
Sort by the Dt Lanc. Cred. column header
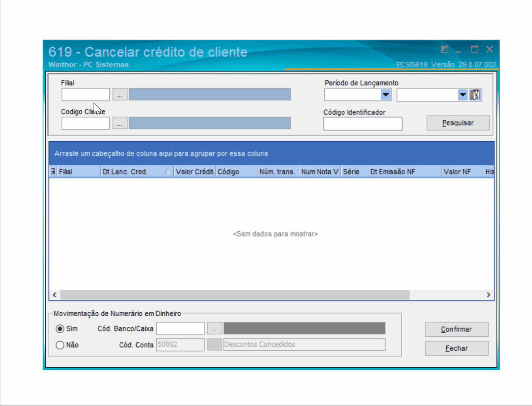pyautogui.click(x=137, y=172)
